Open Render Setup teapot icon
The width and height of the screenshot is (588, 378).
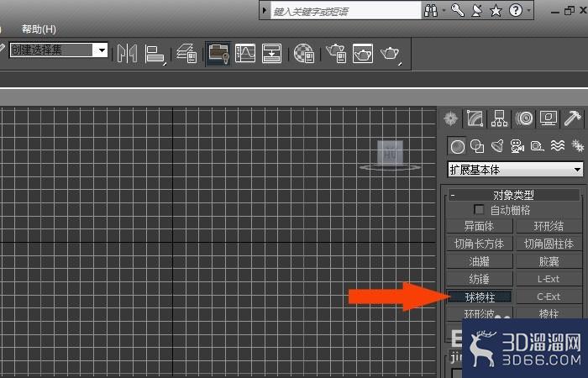[336, 53]
